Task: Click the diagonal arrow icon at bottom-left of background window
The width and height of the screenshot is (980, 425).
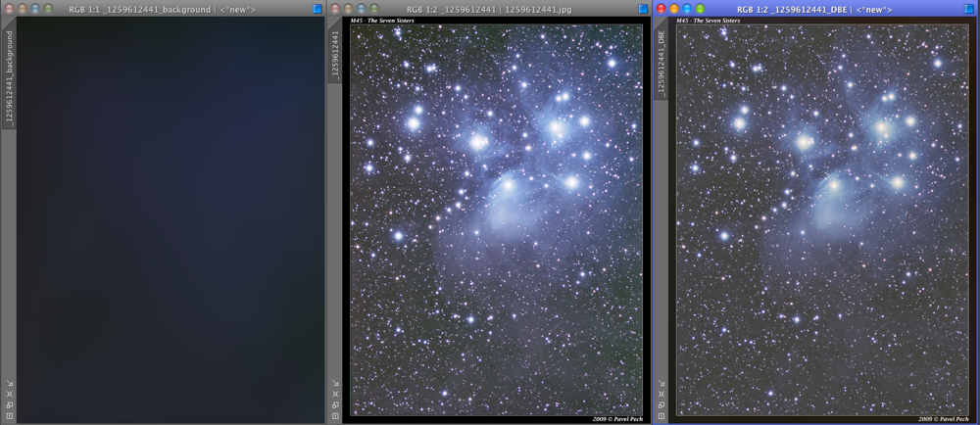Action: tap(9, 383)
